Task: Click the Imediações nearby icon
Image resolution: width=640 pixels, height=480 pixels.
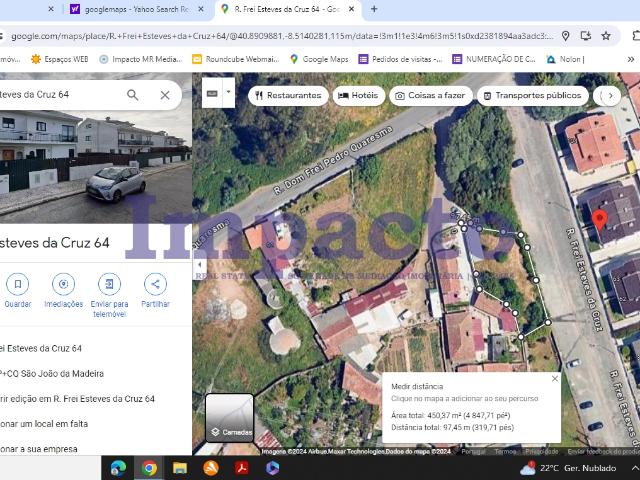Action: click(63, 284)
